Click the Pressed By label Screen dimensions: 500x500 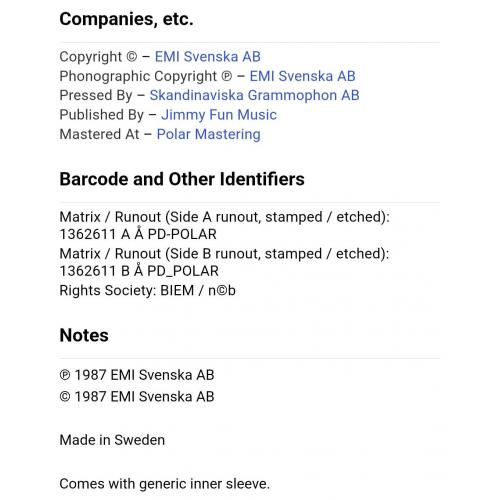pyautogui.click(x=96, y=96)
